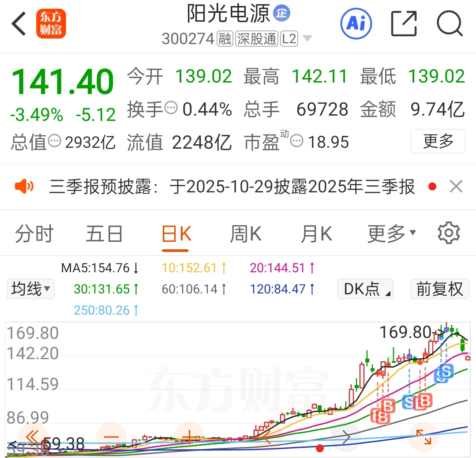Tap the 20:144.51 moving average value

282,268
